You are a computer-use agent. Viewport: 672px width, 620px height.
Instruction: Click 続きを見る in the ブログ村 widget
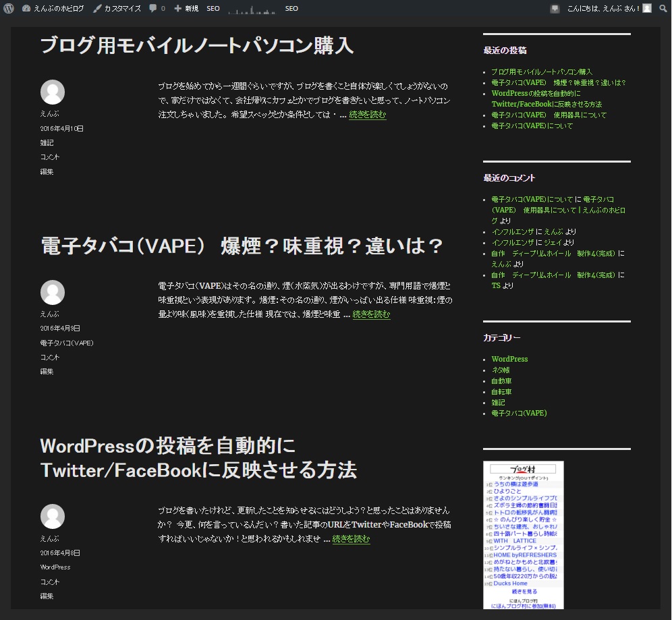(x=524, y=591)
